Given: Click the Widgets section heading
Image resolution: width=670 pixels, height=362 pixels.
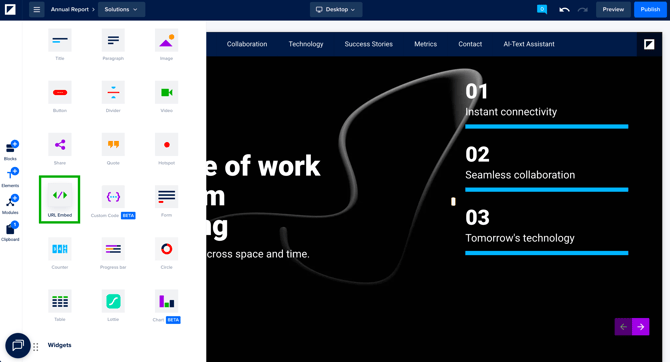Looking at the screenshot, I should pos(59,345).
